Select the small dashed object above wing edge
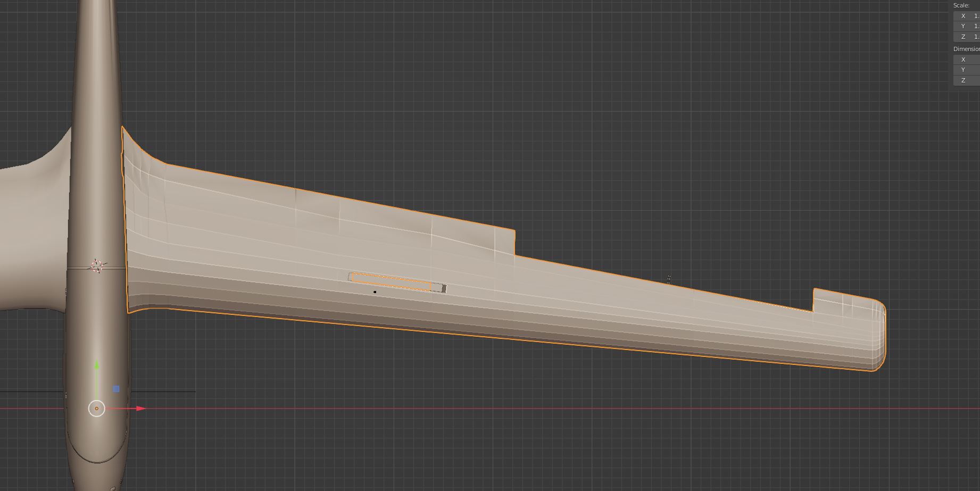980x491 pixels. click(669, 279)
